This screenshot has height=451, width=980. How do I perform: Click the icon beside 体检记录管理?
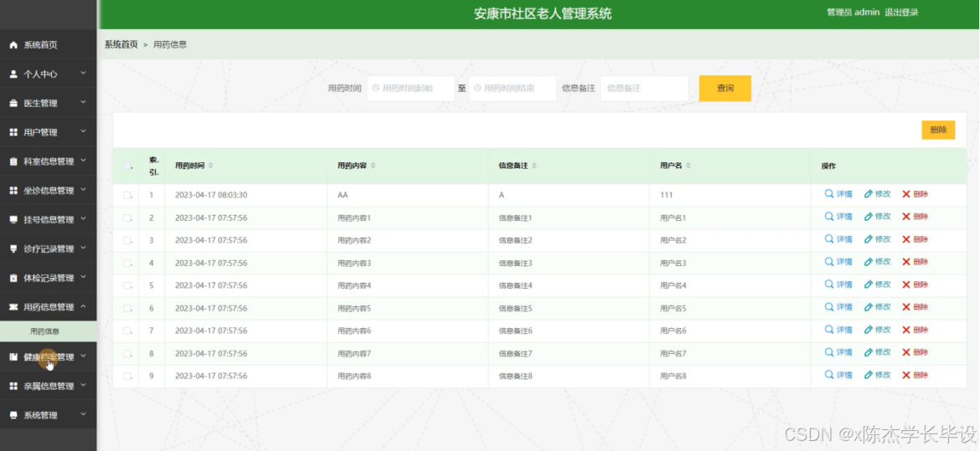(x=13, y=278)
